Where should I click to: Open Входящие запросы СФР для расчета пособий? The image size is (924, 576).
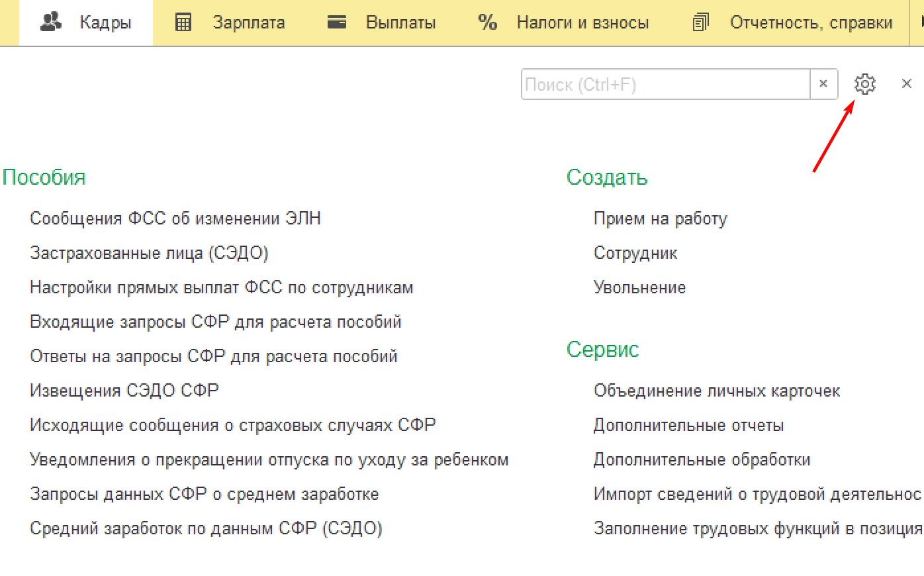[216, 322]
